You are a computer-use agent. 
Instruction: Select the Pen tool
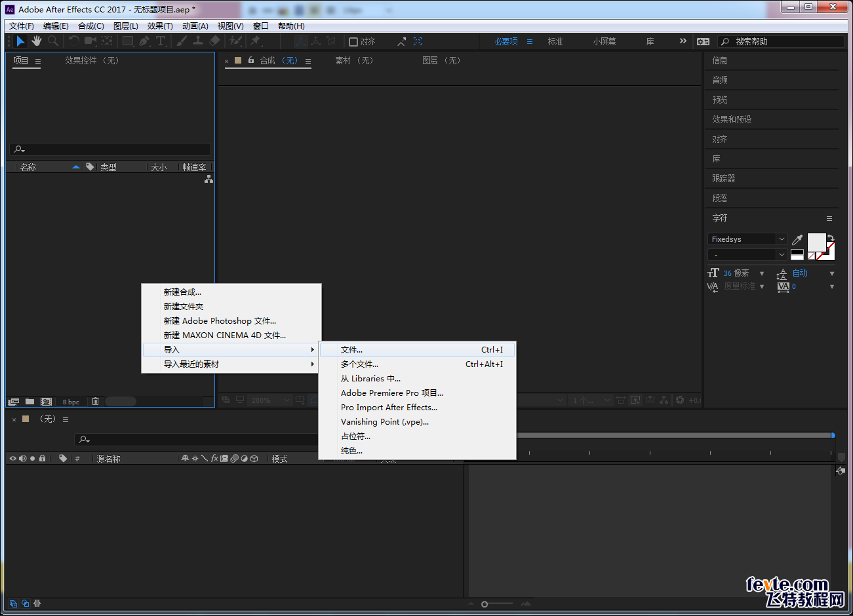click(x=144, y=41)
